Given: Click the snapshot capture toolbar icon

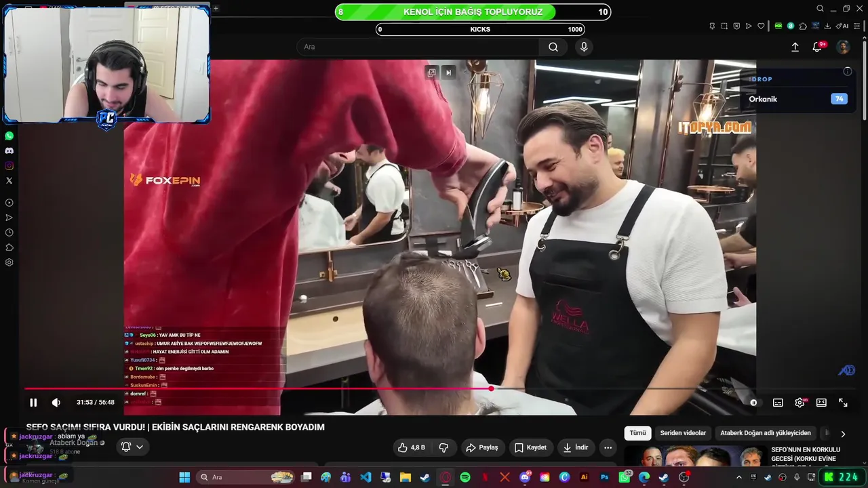Looking at the screenshot, I should click(724, 26).
